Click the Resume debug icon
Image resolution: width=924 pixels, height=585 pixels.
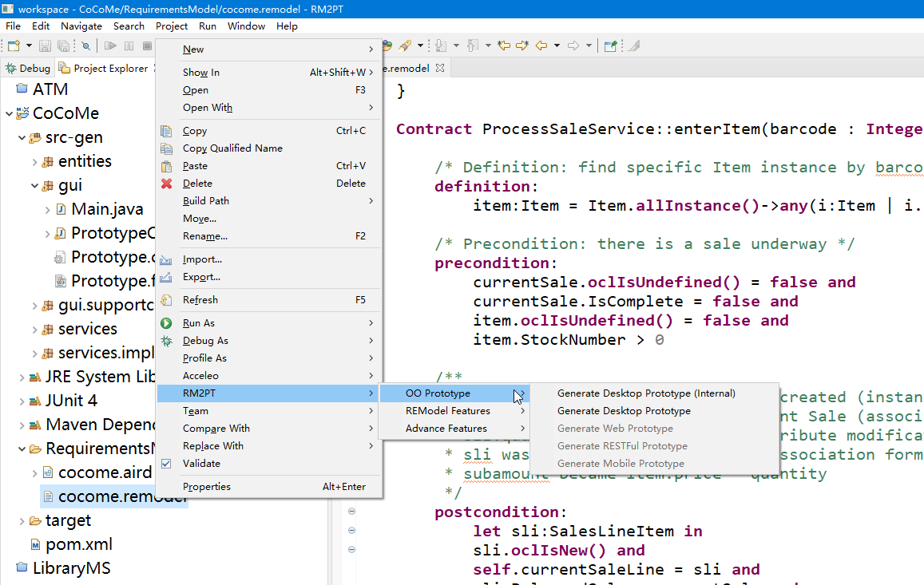click(x=110, y=46)
